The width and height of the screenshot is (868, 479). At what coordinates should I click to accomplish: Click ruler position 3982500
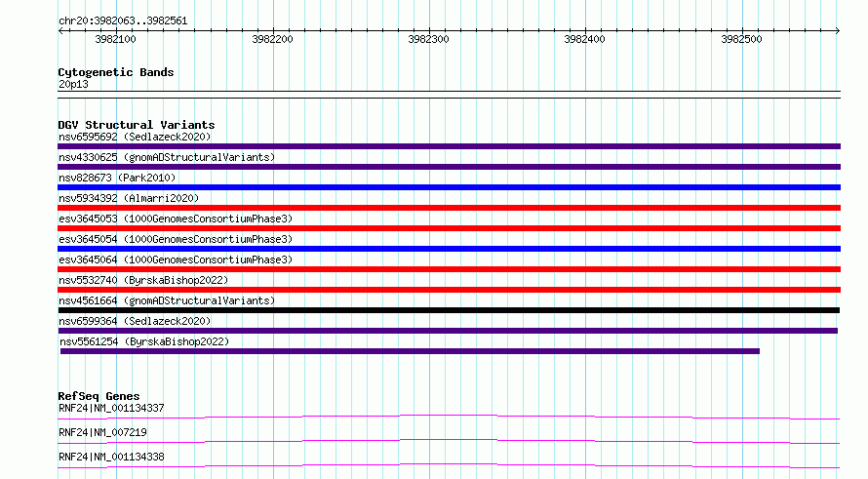(741, 39)
